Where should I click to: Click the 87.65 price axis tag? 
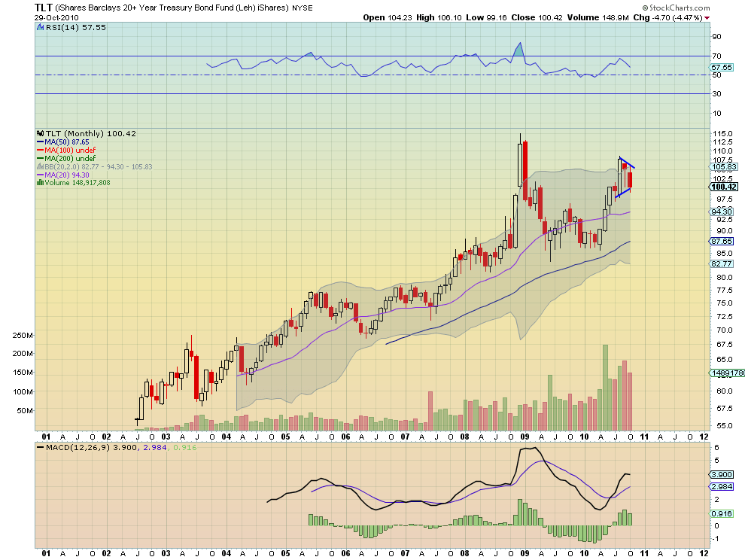tap(722, 242)
